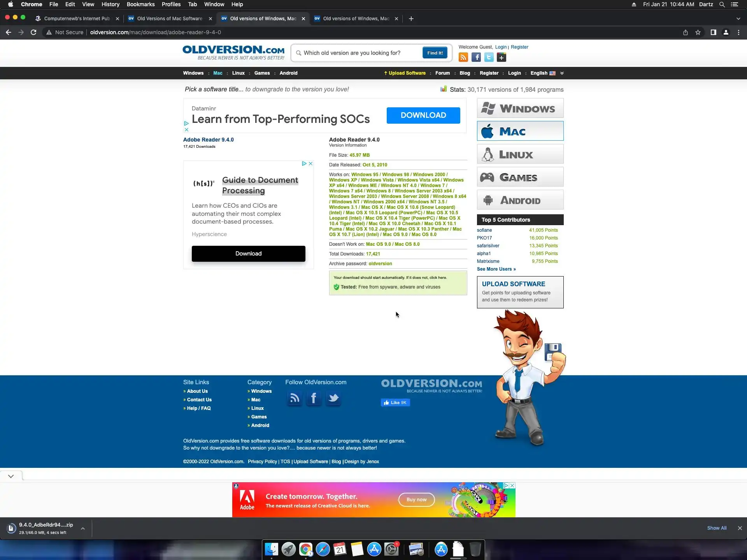
Task: Open the Bookmarks menu in the menu bar
Action: tap(140, 4)
